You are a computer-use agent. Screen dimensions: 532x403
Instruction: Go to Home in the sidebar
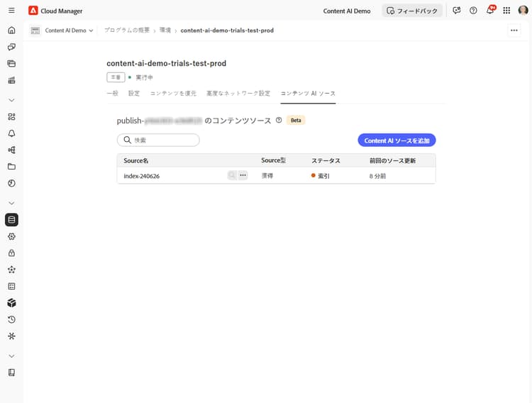(11, 31)
